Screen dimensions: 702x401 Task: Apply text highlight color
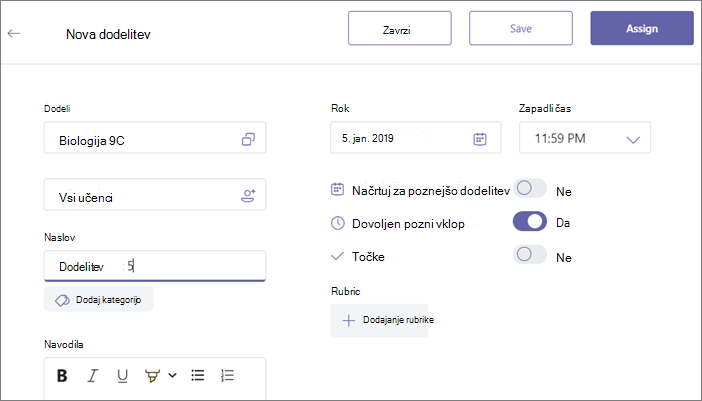pos(152,375)
